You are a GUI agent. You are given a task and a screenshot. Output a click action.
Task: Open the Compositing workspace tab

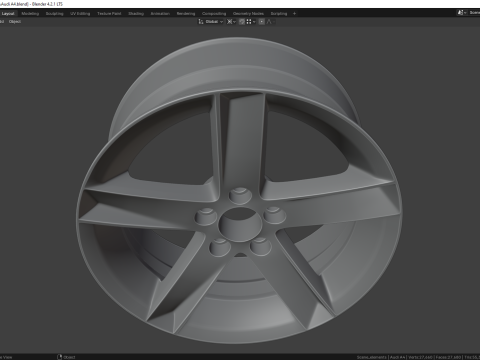pos(214,14)
